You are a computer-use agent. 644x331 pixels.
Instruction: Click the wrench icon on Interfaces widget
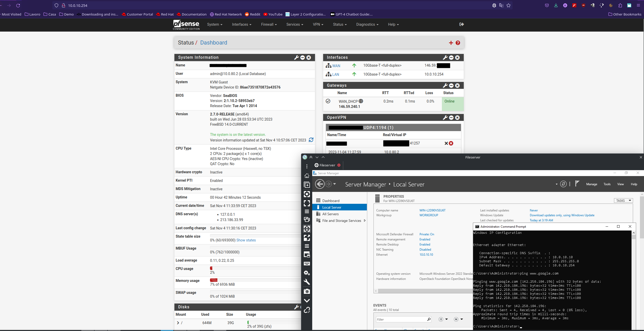pyautogui.click(x=445, y=57)
